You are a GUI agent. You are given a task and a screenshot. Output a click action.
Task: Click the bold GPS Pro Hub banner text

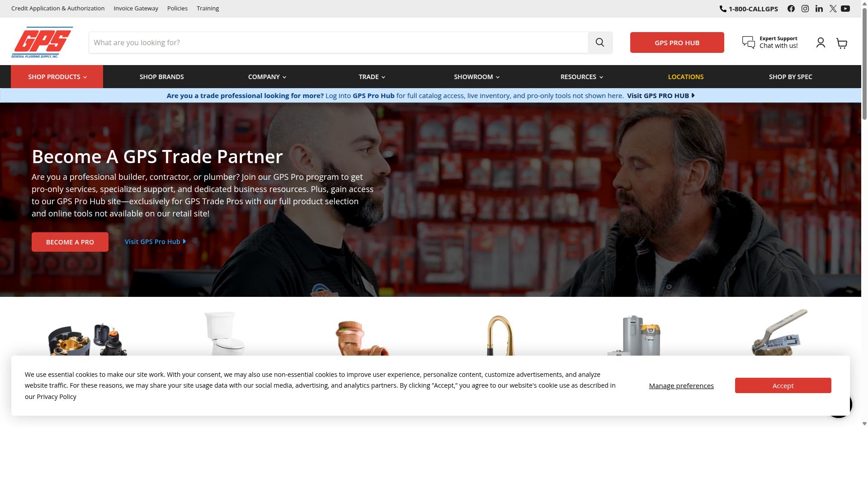373,96
